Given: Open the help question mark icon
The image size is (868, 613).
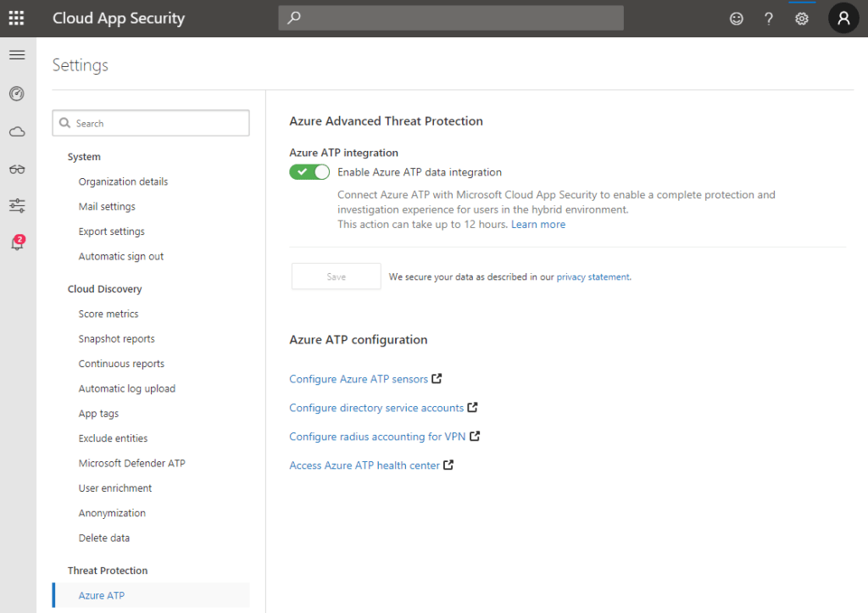Looking at the screenshot, I should pos(769,18).
